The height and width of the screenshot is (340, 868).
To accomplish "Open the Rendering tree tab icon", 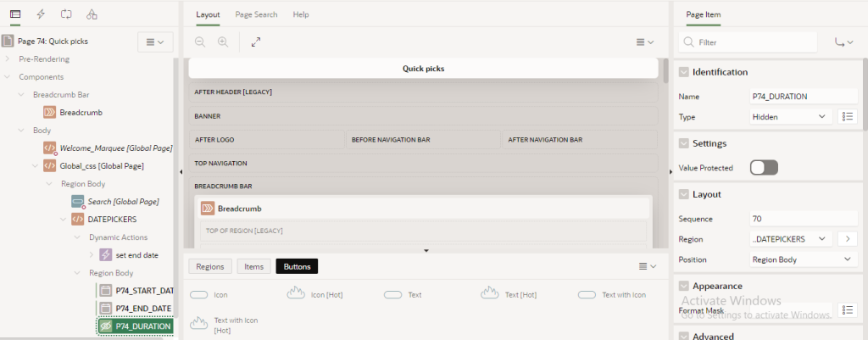I will [15, 14].
